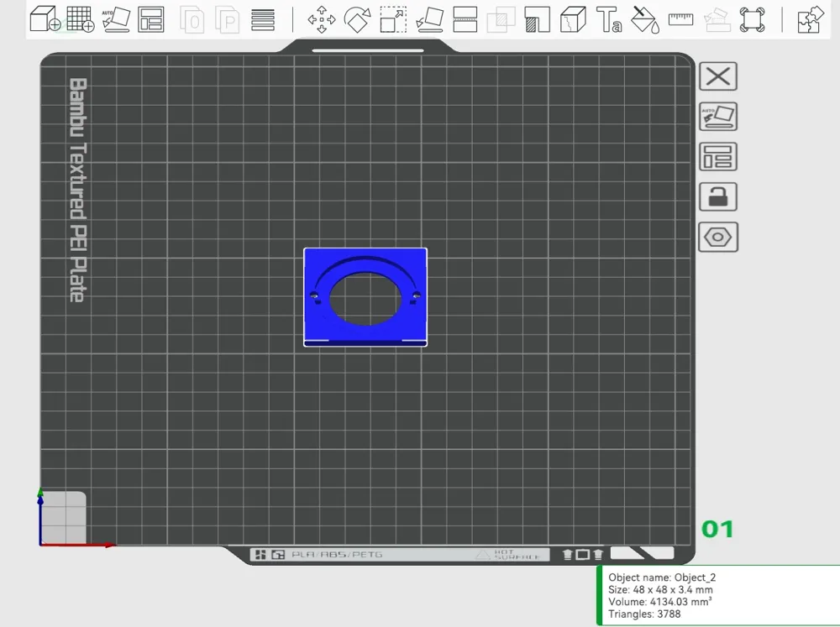Select the Rotate tool
This screenshot has height=627, width=840.
pos(357,19)
